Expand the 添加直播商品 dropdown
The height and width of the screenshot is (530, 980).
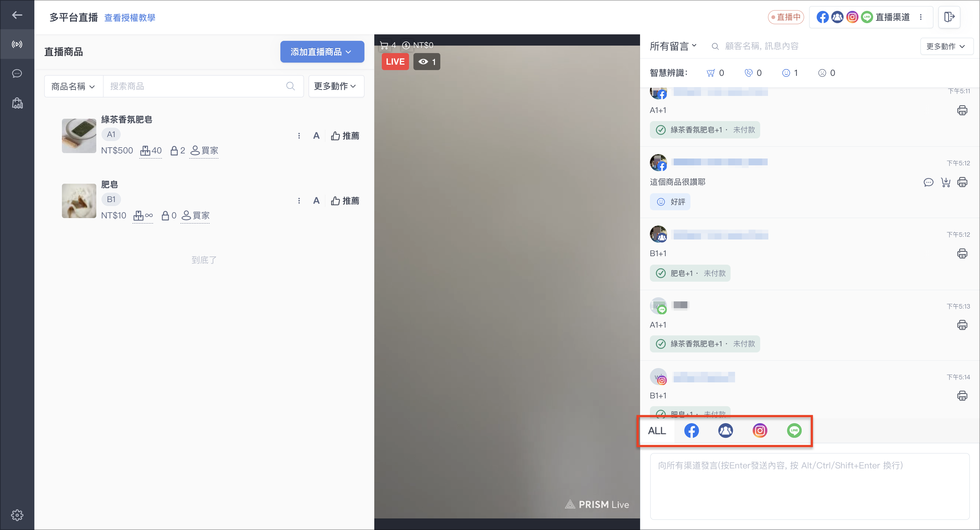[x=322, y=52]
